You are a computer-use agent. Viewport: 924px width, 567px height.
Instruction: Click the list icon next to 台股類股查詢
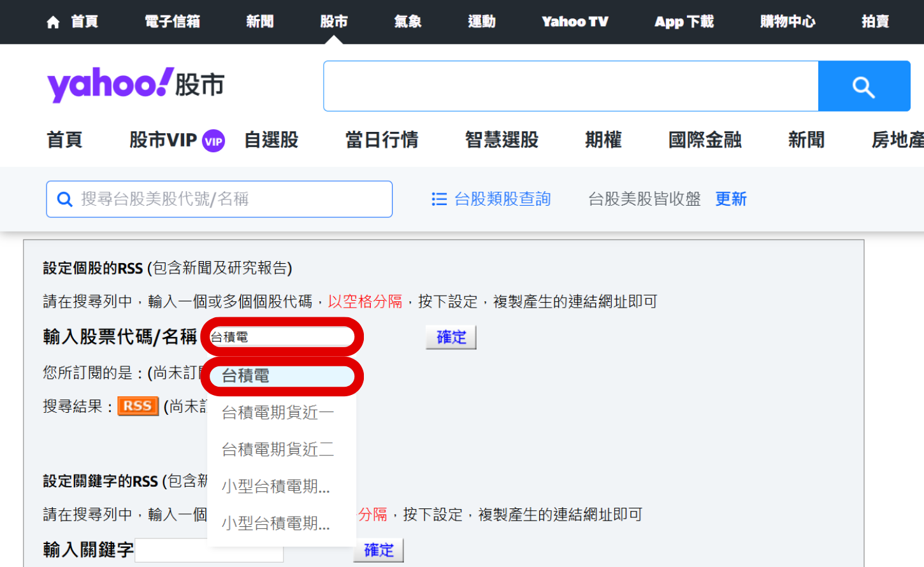[x=439, y=199]
